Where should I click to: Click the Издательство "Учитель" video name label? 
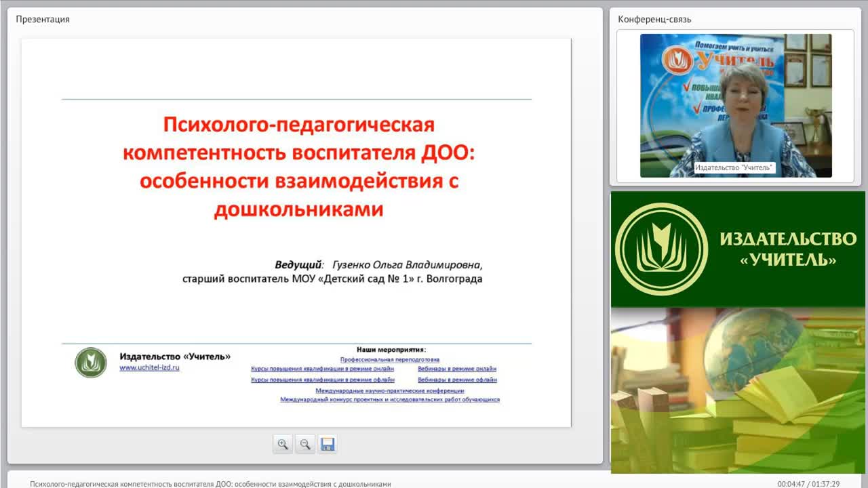click(734, 167)
